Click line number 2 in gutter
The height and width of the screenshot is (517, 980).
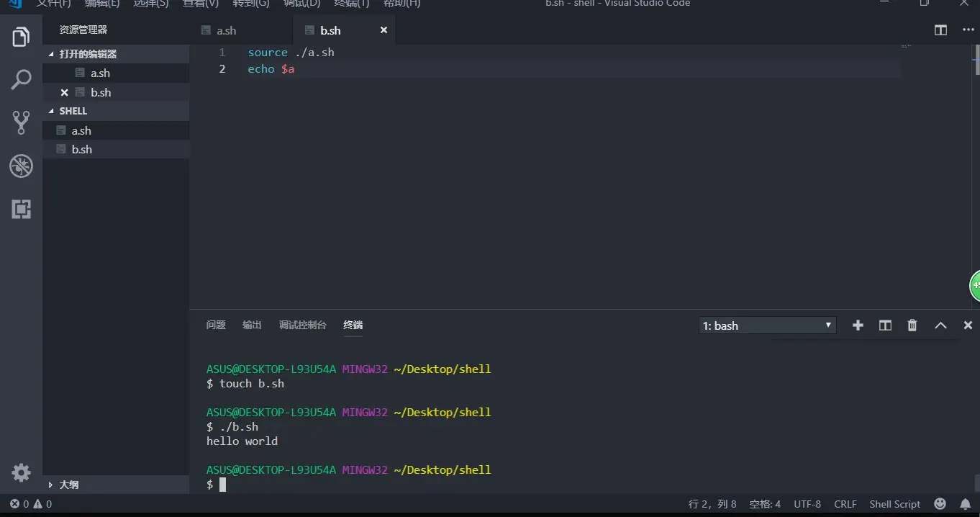click(x=222, y=69)
